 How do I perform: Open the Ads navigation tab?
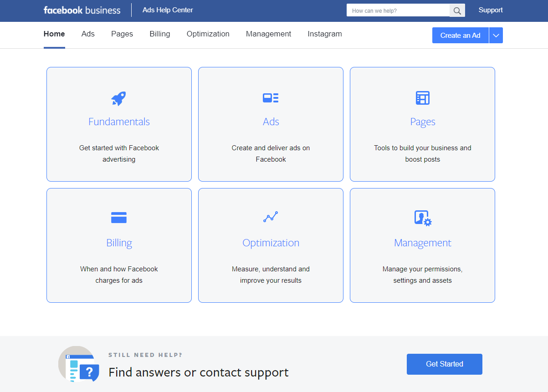pos(88,34)
